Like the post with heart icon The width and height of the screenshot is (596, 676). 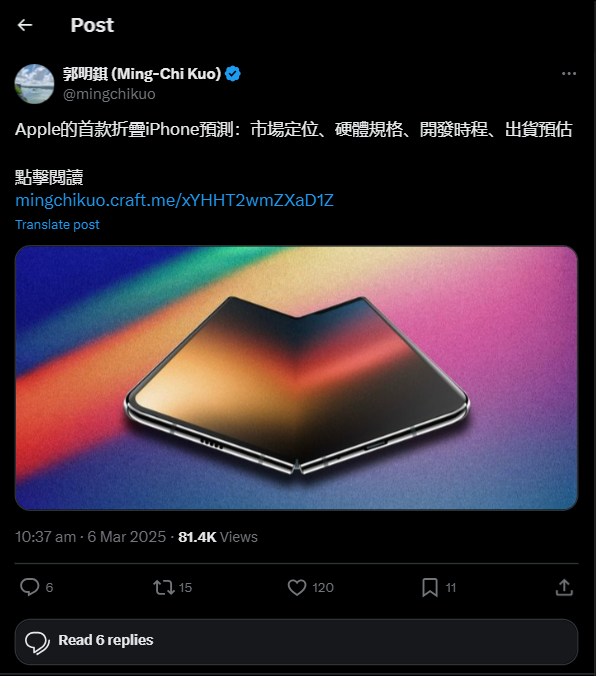click(297, 587)
